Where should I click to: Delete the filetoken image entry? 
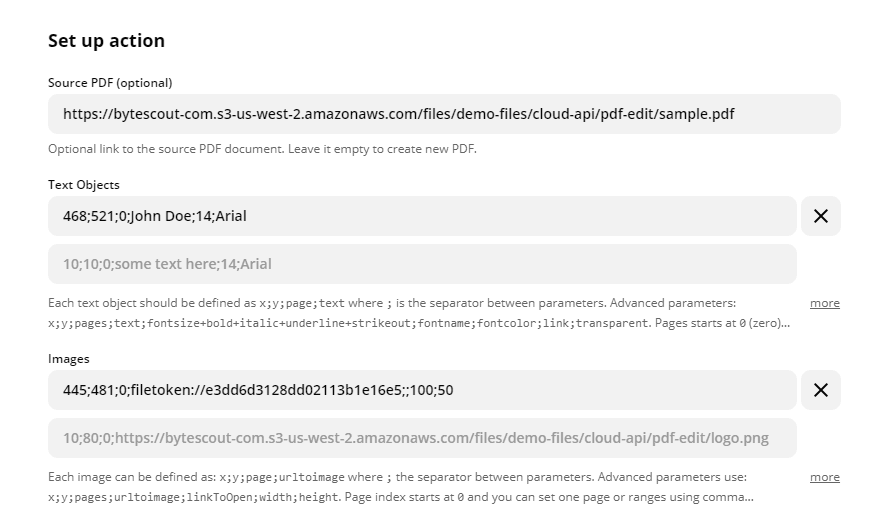(x=820, y=390)
